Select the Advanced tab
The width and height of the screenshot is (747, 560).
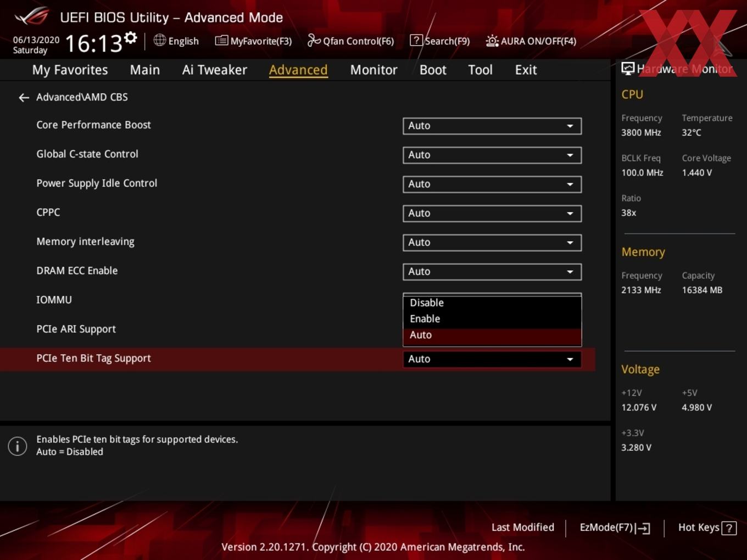coord(298,70)
